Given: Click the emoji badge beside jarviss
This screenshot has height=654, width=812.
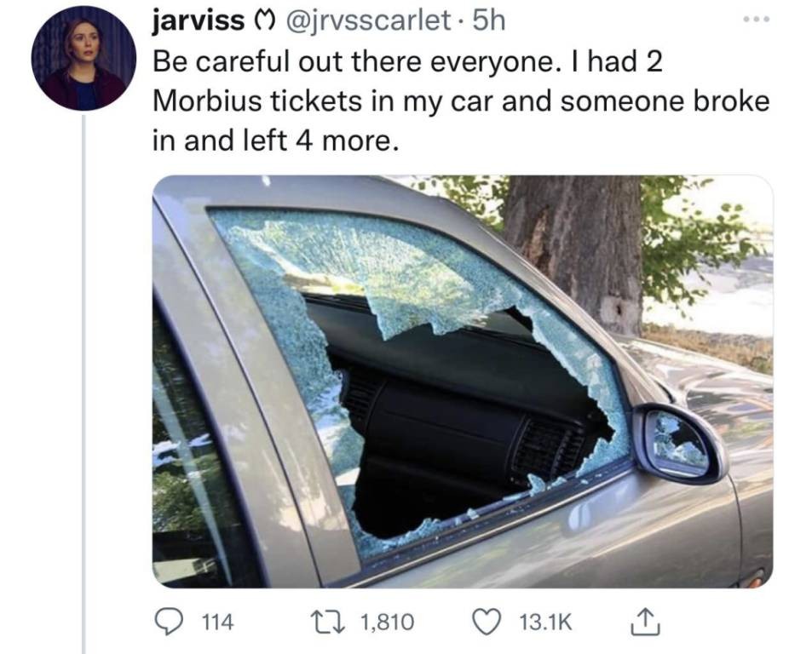Looking at the screenshot, I should (x=262, y=22).
